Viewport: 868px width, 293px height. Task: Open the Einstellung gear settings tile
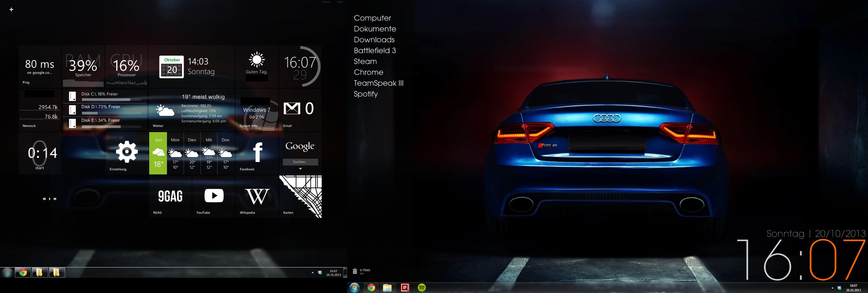tap(127, 153)
